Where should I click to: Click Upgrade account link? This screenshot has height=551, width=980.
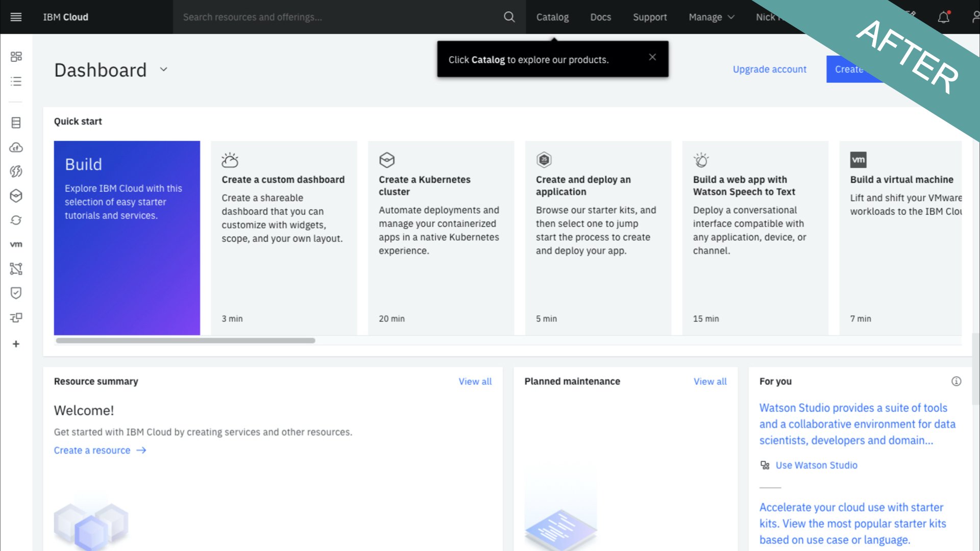769,69
